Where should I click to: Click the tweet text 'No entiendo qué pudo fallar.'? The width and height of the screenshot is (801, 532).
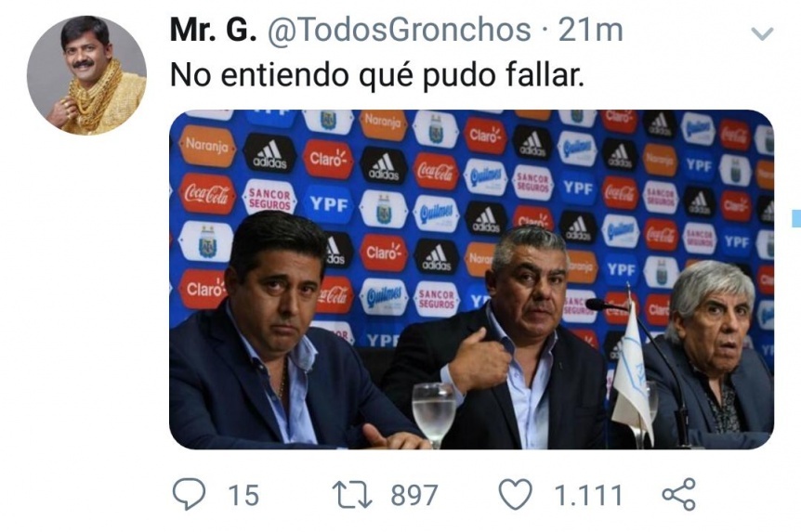[377, 75]
